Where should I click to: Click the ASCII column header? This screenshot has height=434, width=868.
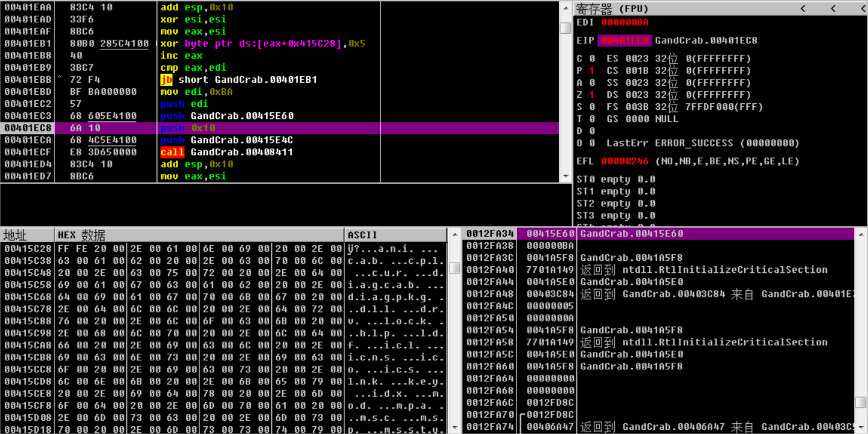(396, 235)
